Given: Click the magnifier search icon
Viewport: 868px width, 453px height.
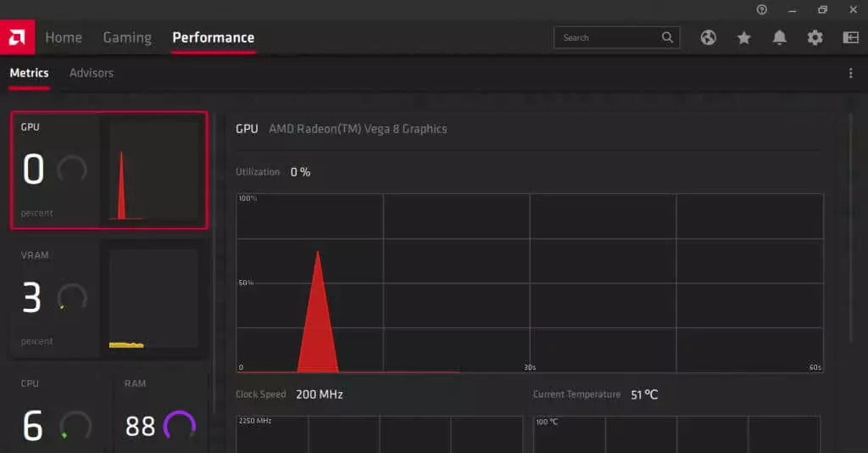Looking at the screenshot, I should (x=667, y=37).
